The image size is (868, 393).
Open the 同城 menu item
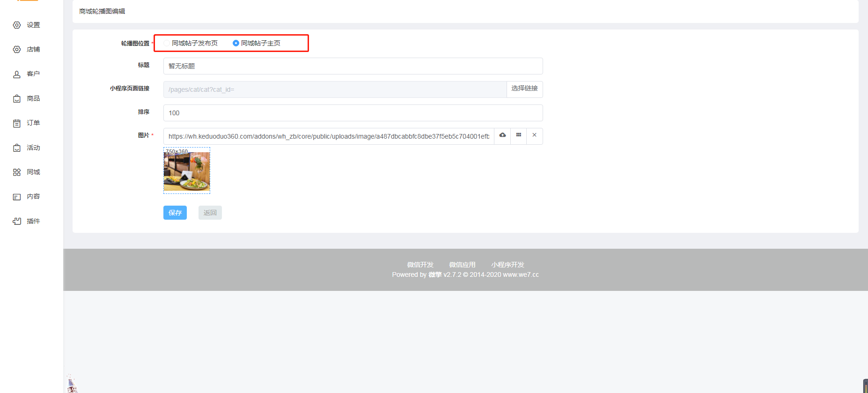[x=33, y=172]
